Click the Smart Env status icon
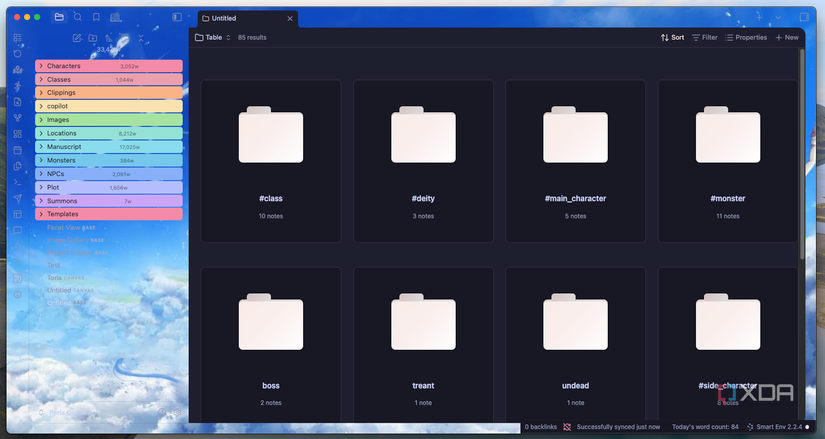The height and width of the screenshot is (439, 825). [x=750, y=427]
